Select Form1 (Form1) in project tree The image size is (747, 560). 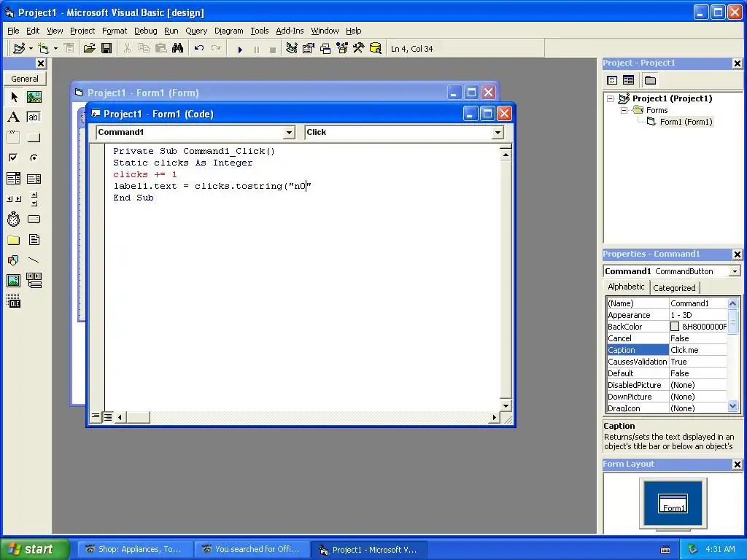point(686,122)
